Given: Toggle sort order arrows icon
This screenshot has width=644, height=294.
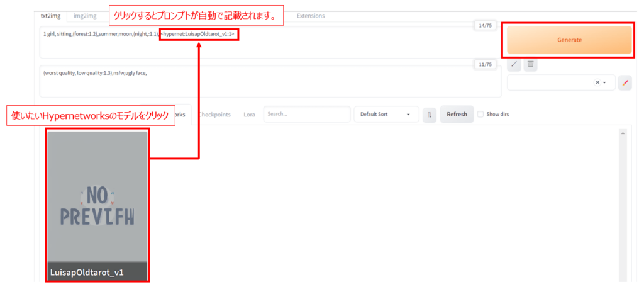Looking at the screenshot, I should click(x=430, y=115).
